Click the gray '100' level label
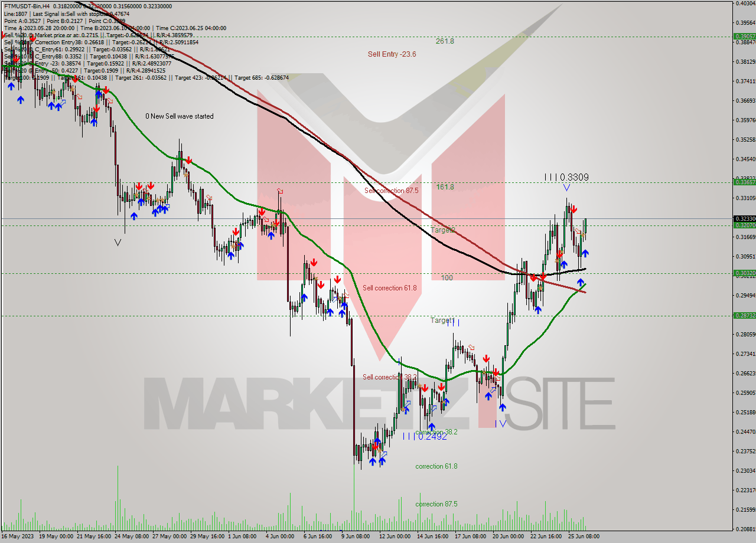This screenshot has width=756, height=543. point(447,277)
